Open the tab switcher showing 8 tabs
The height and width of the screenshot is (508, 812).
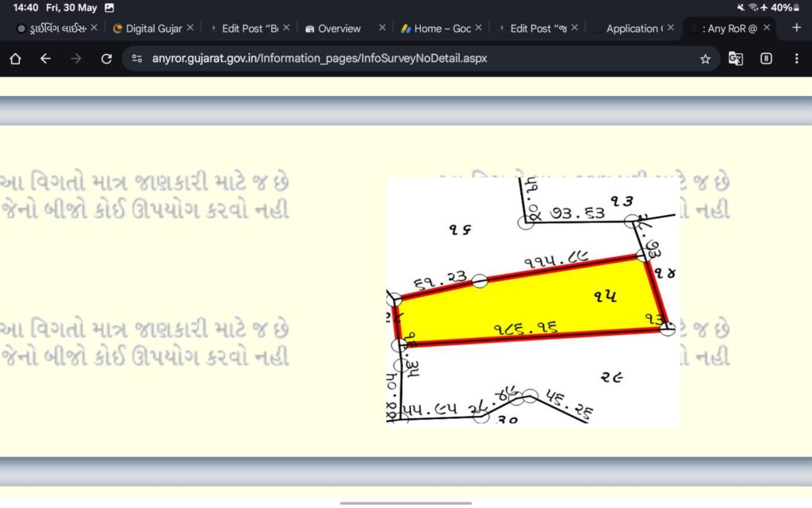click(766, 59)
